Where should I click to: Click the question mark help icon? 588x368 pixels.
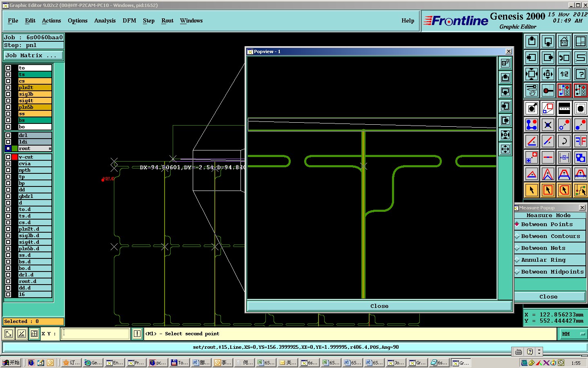pos(580,74)
